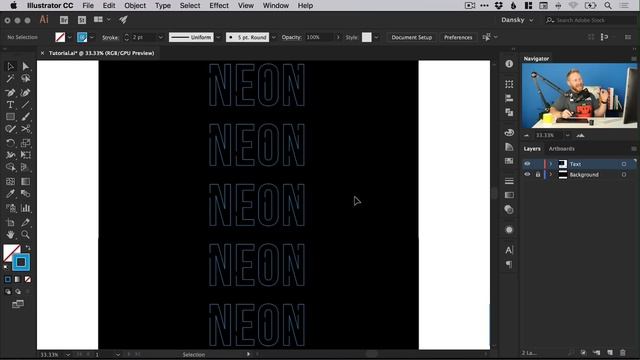This screenshot has width=640, height=360.
Task: Open the Type menu
Action: click(x=162, y=6)
